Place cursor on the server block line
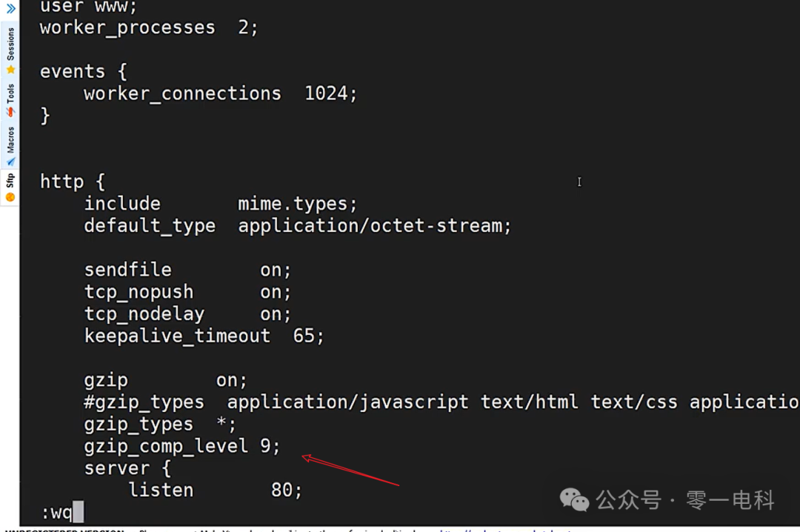The image size is (800, 532). coord(126,468)
